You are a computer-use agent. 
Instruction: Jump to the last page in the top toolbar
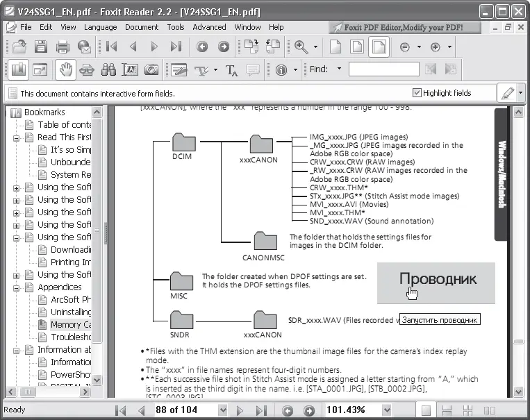coord(176,47)
